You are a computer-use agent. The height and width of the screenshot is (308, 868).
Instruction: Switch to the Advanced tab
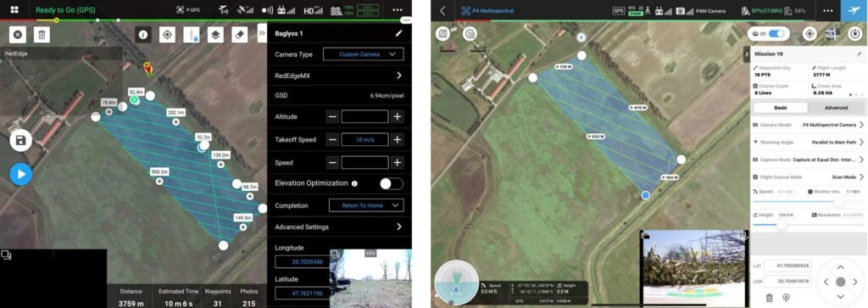[x=836, y=108]
